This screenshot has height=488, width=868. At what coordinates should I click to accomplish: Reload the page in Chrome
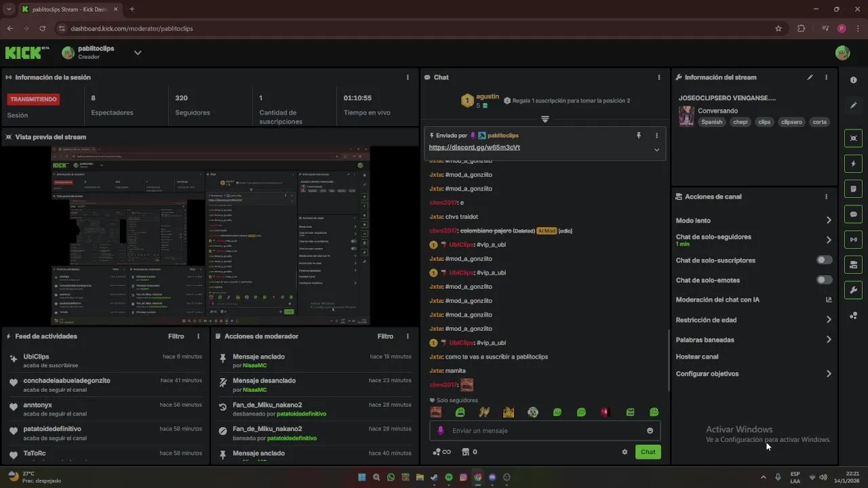click(43, 28)
